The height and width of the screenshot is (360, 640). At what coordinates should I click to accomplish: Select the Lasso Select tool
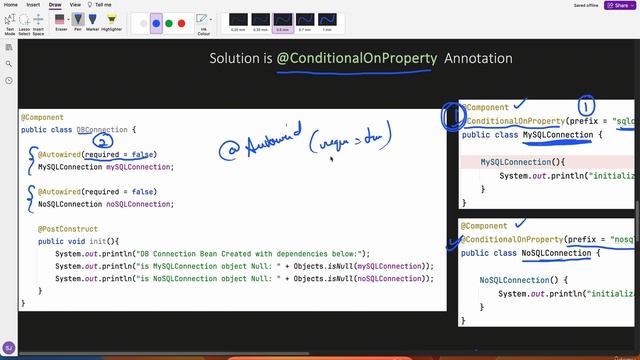point(24,24)
